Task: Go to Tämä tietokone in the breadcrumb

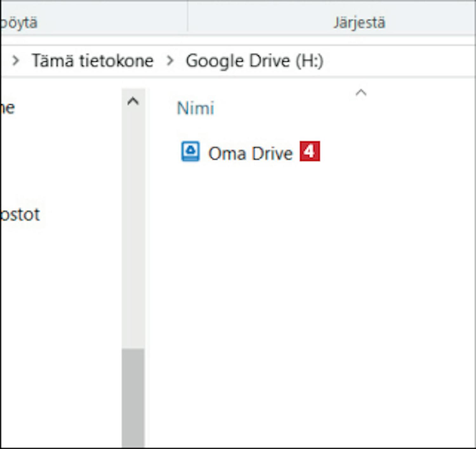Action: tap(92, 60)
